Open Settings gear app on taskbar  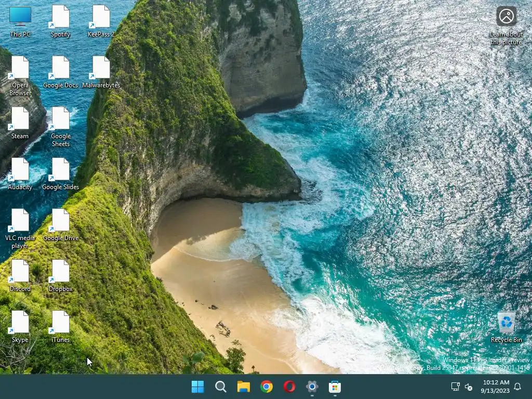point(312,387)
